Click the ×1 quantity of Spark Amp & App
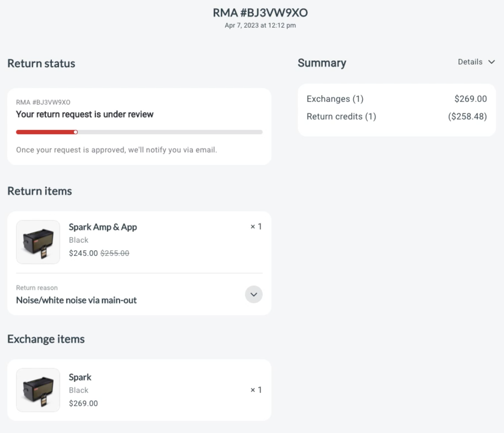504x433 pixels. (x=256, y=226)
